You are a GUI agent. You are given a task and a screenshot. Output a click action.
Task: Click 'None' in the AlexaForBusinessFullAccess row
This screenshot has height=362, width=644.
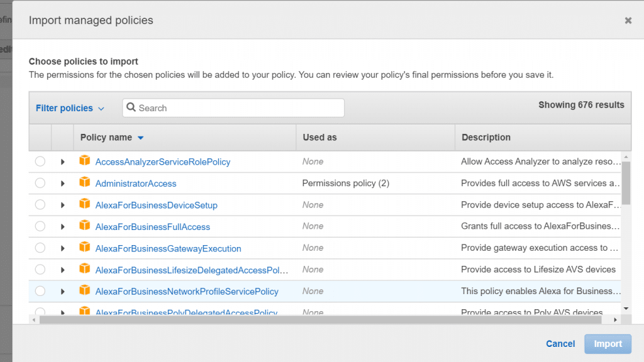(x=313, y=226)
